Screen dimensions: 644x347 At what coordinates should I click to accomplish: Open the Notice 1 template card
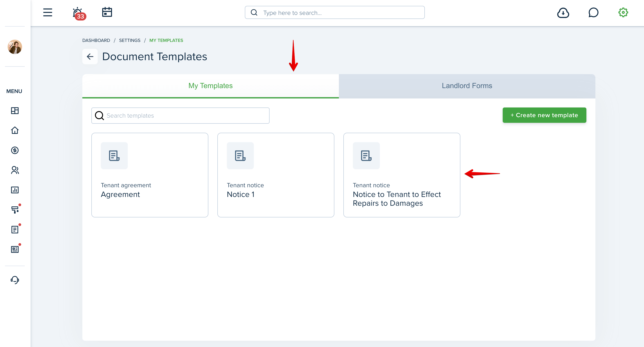coord(276,175)
